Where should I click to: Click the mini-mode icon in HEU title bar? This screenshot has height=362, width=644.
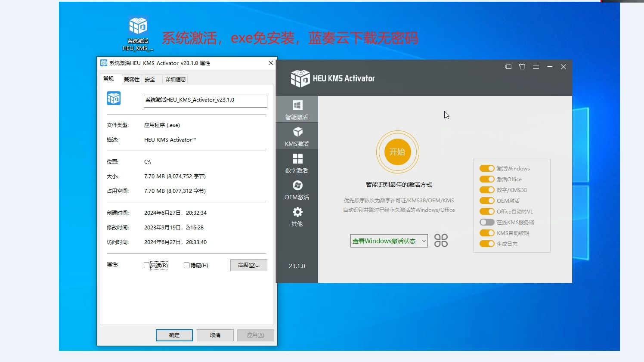[x=508, y=67]
